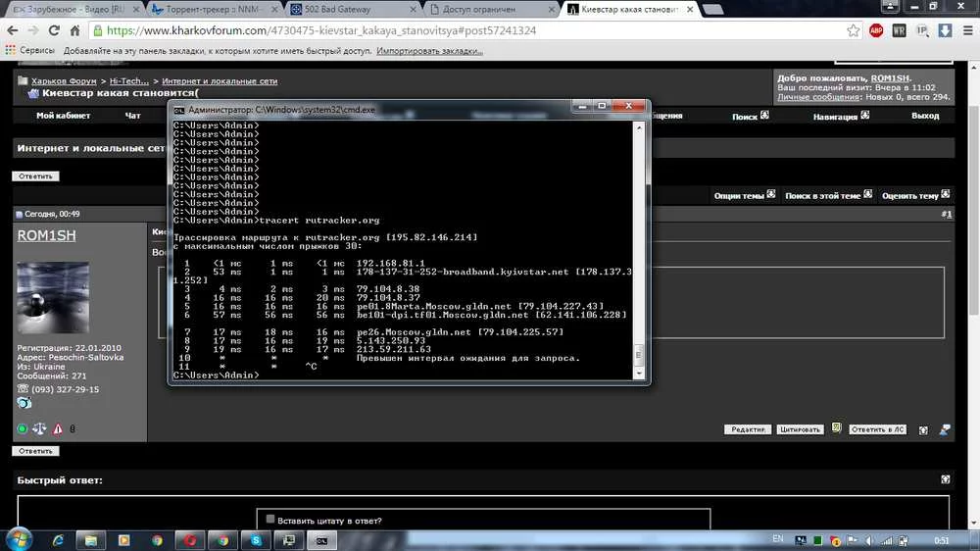Open Интернет и локальные сети breadcrumb link
Screen dimensions: 980x551
coord(220,80)
